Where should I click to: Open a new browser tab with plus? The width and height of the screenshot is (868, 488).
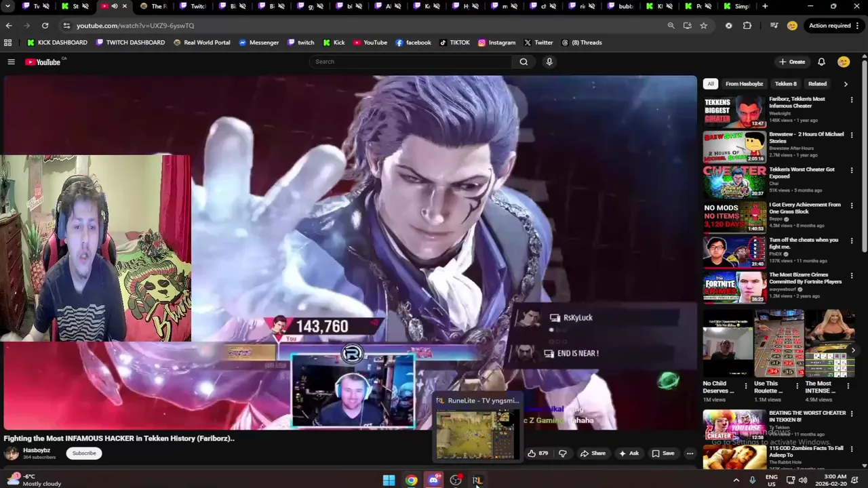(x=765, y=7)
